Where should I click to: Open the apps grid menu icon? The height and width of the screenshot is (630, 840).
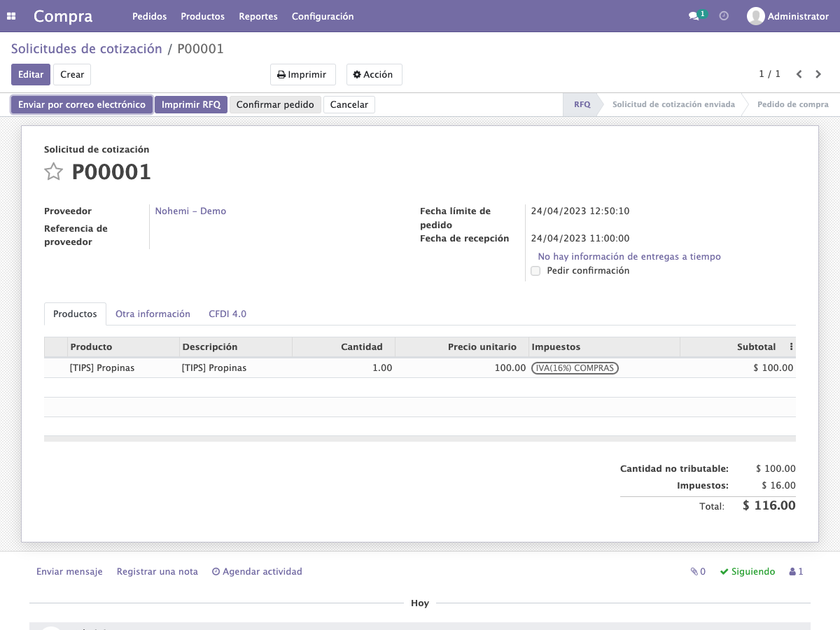tap(11, 16)
